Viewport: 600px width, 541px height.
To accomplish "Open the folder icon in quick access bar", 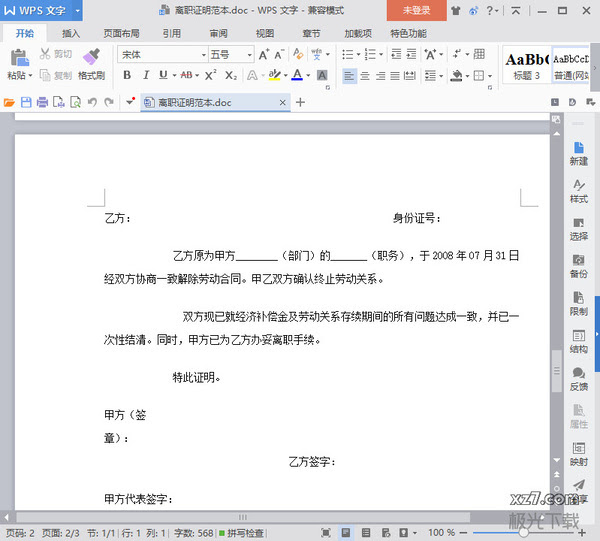I will coord(9,102).
